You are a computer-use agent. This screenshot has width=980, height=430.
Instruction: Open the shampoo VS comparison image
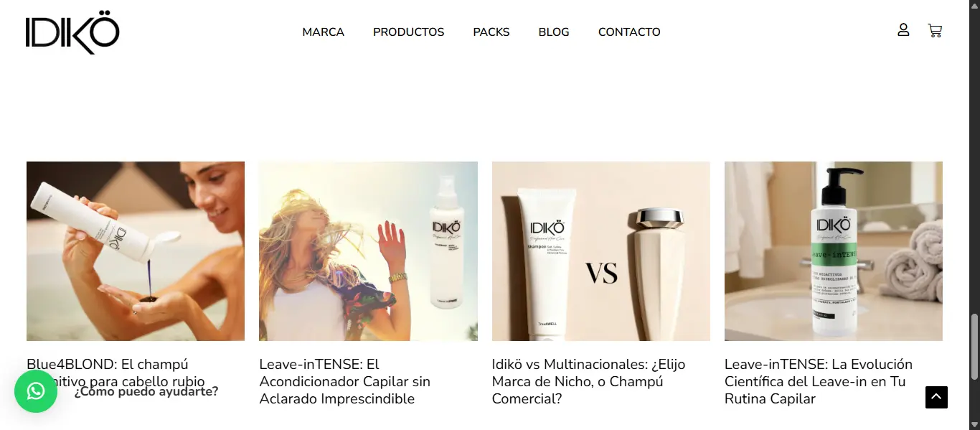coord(601,251)
